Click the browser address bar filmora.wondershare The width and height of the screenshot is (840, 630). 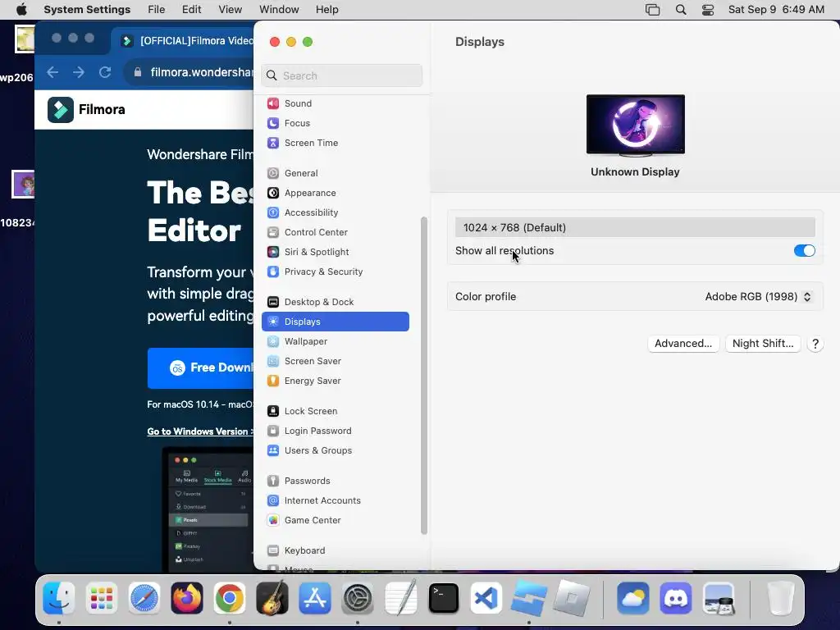pos(190,72)
